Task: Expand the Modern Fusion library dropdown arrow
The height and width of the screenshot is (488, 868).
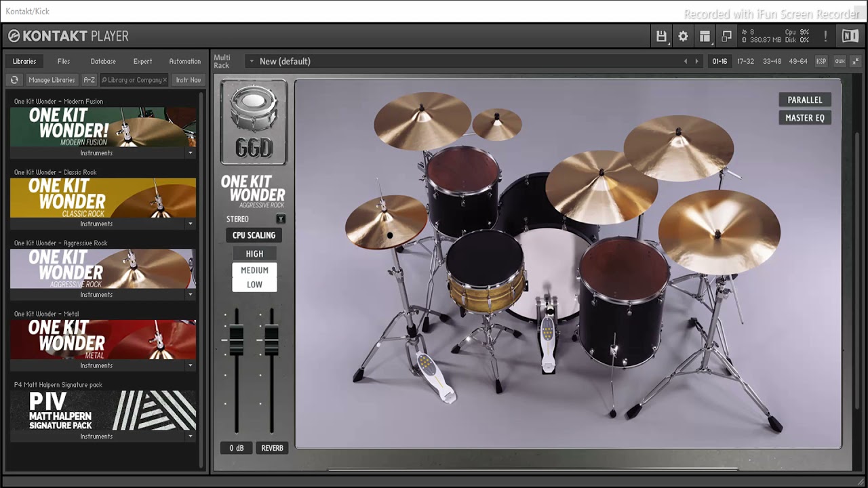Action: (190, 153)
